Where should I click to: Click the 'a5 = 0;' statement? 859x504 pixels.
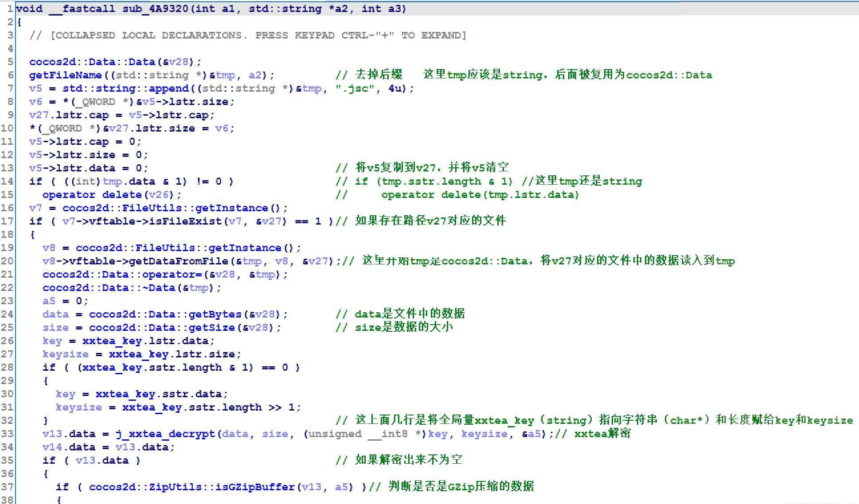click(66, 301)
